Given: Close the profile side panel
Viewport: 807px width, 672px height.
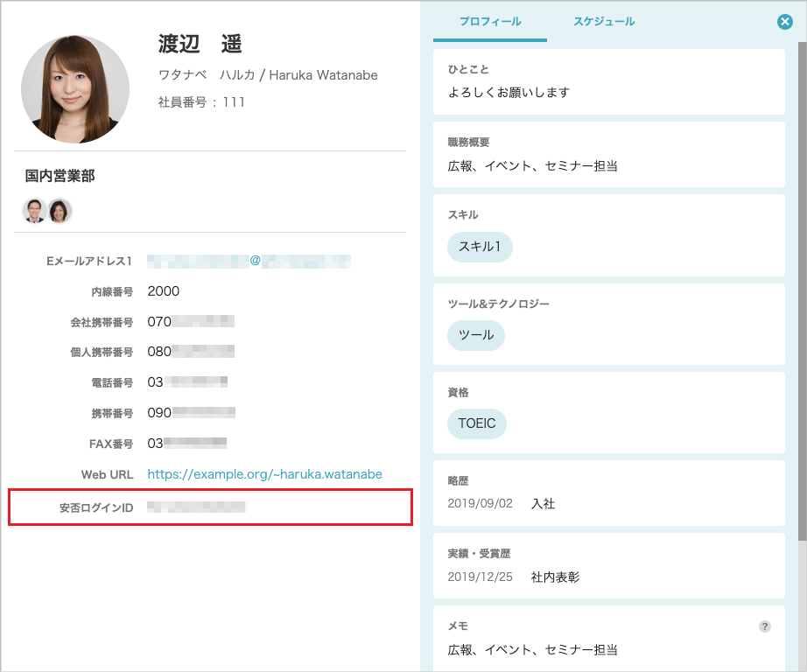Looking at the screenshot, I should tap(784, 22).
